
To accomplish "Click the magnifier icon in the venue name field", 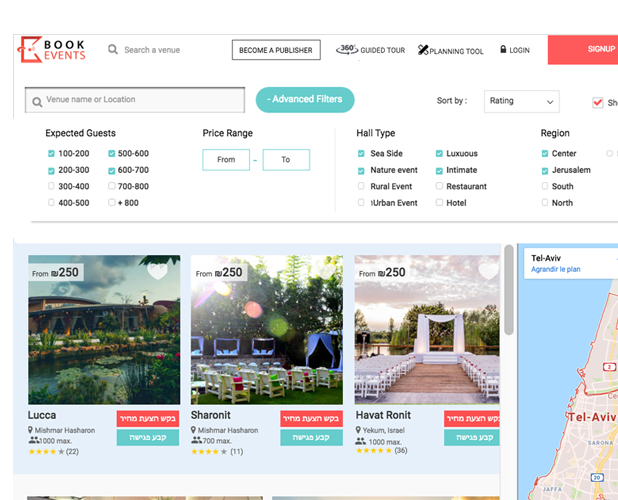I will point(37,102).
